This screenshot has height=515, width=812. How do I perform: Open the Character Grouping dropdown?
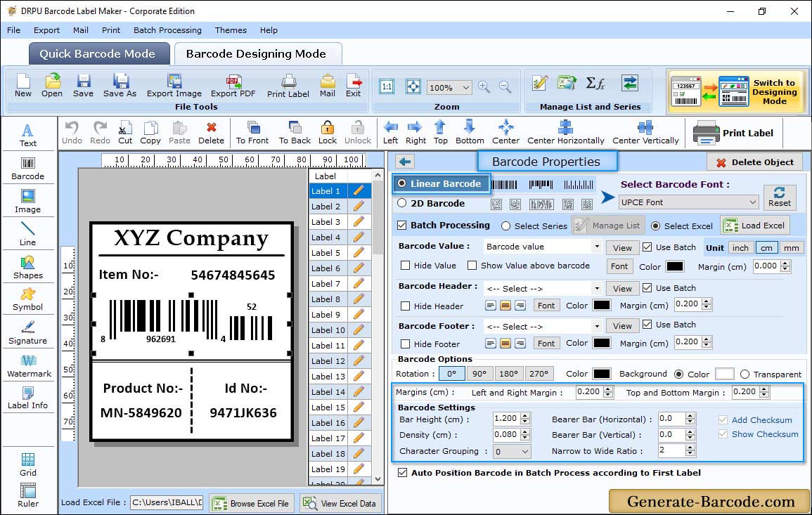coord(512,451)
